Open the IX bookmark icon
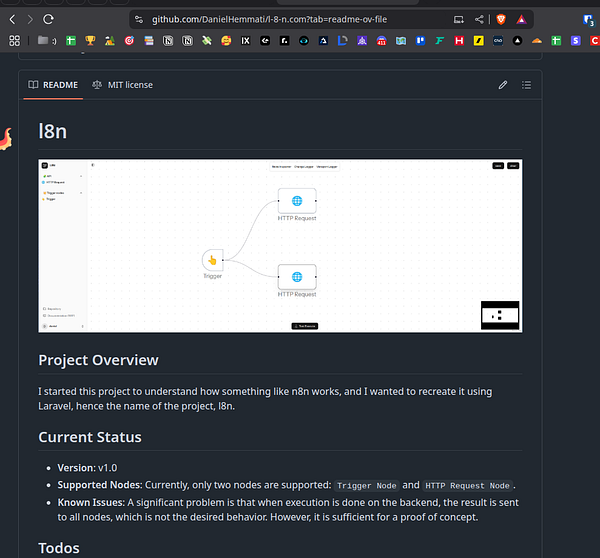Viewport: 600px width, 558px height. (x=245, y=41)
